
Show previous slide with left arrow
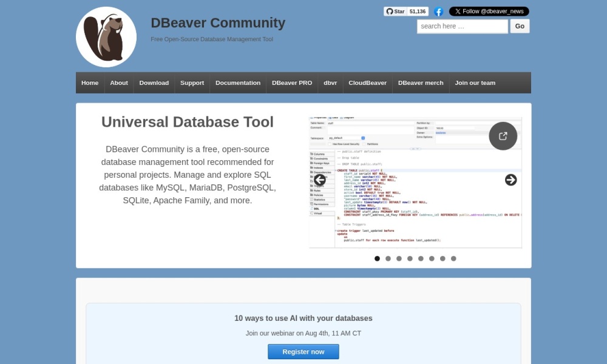click(319, 180)
